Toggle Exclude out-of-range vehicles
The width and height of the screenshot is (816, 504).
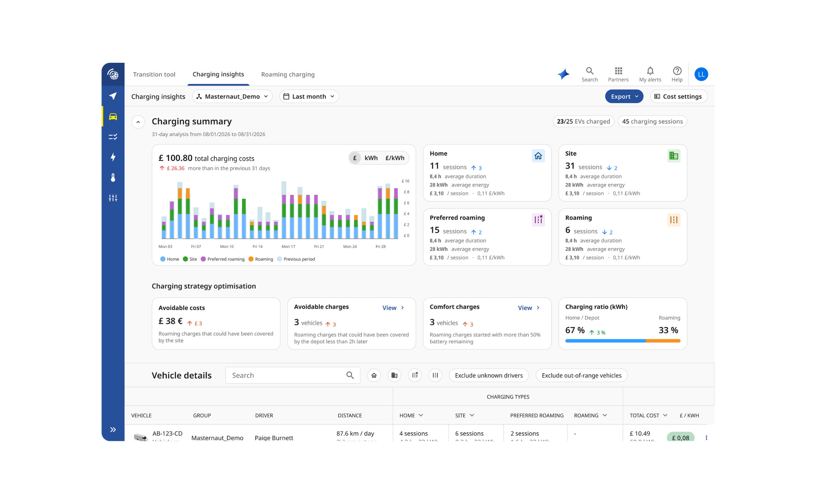[x=581, y=375]
